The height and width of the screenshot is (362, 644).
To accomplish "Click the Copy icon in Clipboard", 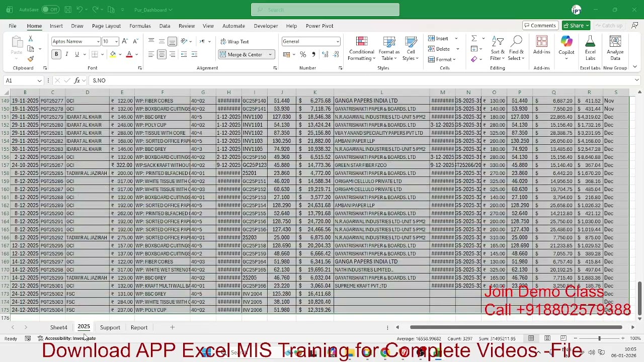I will coord(31,49).
